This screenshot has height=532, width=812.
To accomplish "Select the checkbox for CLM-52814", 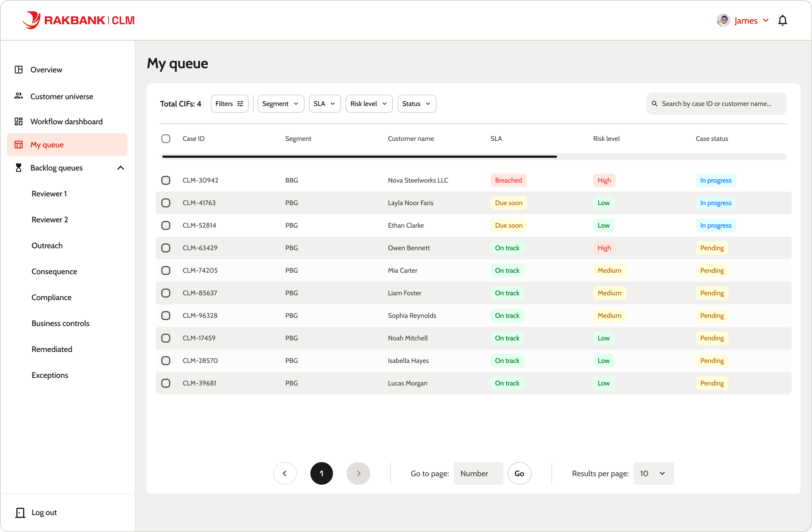I will (166, 225).
